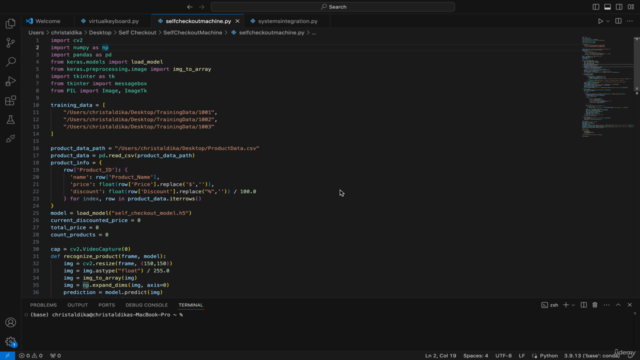Open the Source Control view
The image size is (640, 360).
click(11, 43)
